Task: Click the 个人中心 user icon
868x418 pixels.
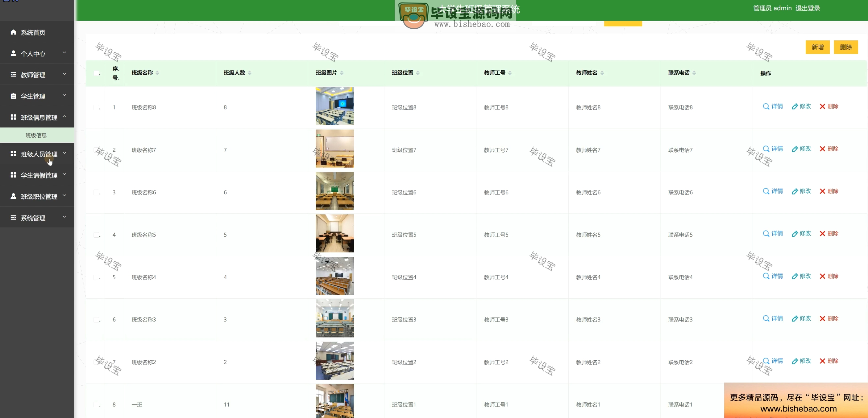Action: click(14, 54)
